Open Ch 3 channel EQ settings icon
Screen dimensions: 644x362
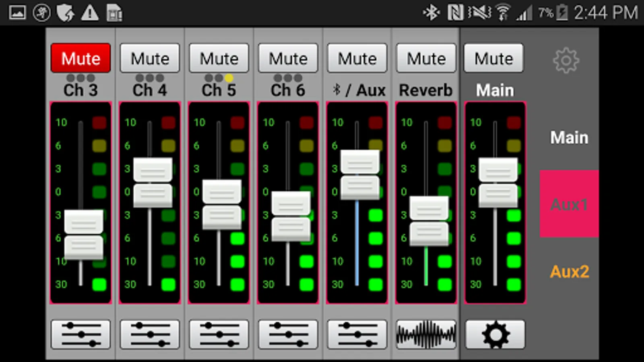tap(80, 334)
